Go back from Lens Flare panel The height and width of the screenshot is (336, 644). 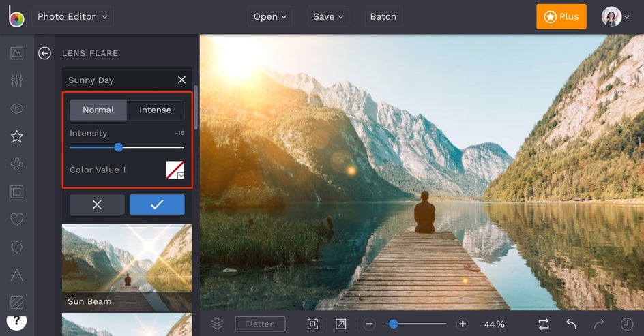coord(45,53)
